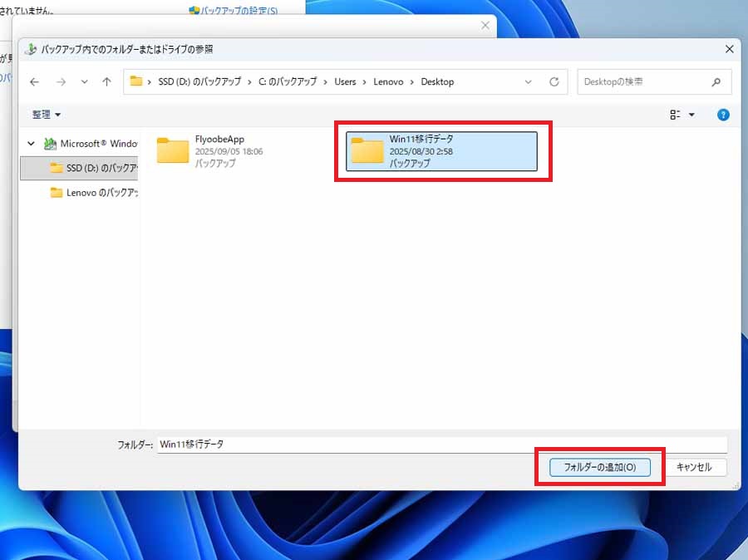This screenshot has height=560, width=748.
Task: Open view options dropdown arrow
Action: click(x=691, y=115)
